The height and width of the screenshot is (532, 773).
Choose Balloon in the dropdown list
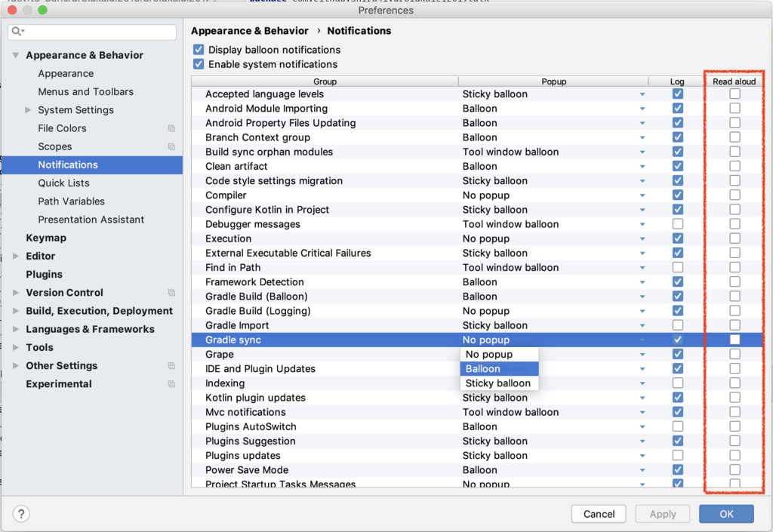tap(499, 368)
